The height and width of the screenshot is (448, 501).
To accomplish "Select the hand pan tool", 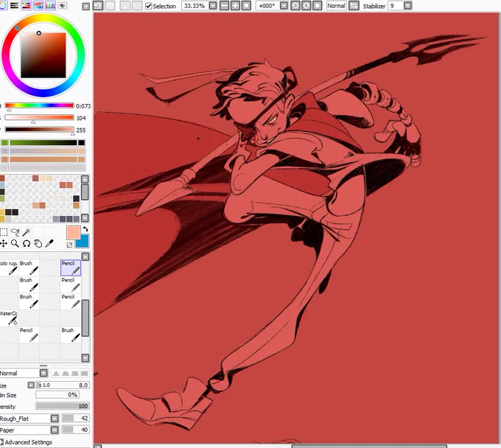I will 38,243.
